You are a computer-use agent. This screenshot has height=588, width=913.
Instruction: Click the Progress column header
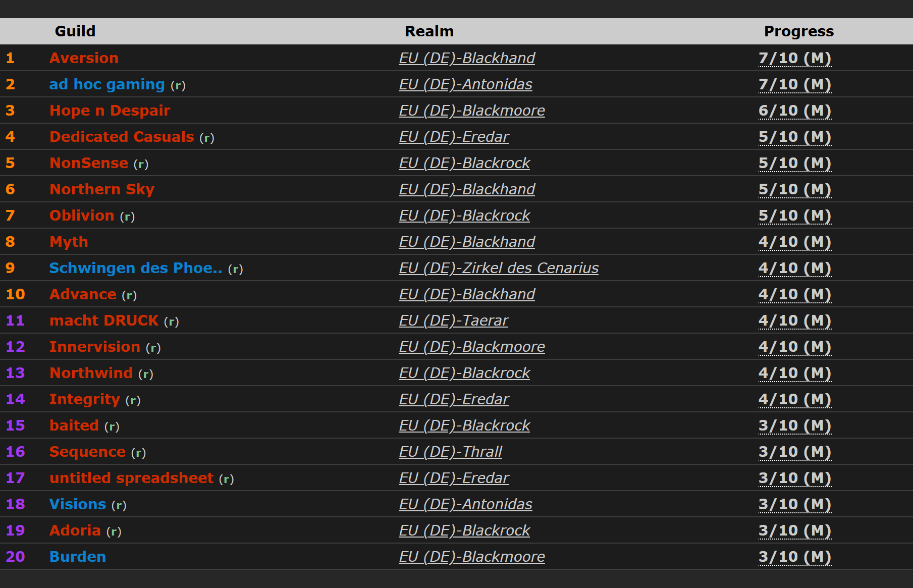coord(799,31)
